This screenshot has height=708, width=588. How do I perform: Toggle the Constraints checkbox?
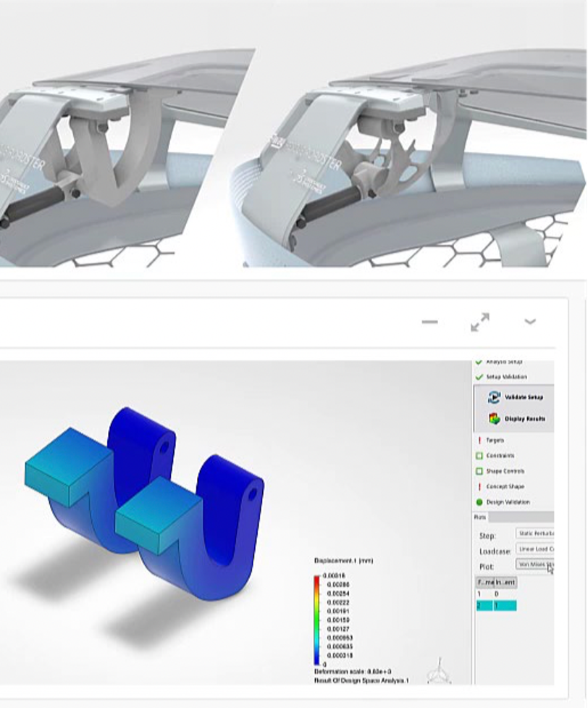click(479, 456)
